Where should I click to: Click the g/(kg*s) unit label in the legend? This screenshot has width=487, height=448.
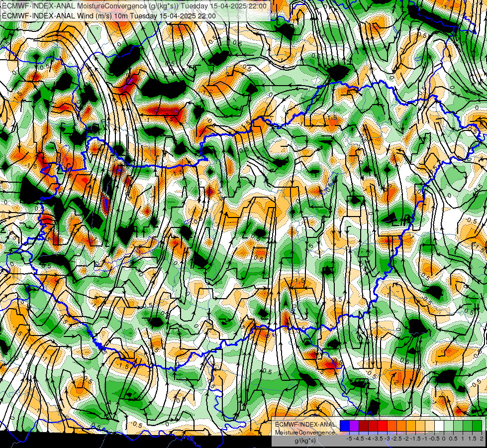(x=305, y=441)
